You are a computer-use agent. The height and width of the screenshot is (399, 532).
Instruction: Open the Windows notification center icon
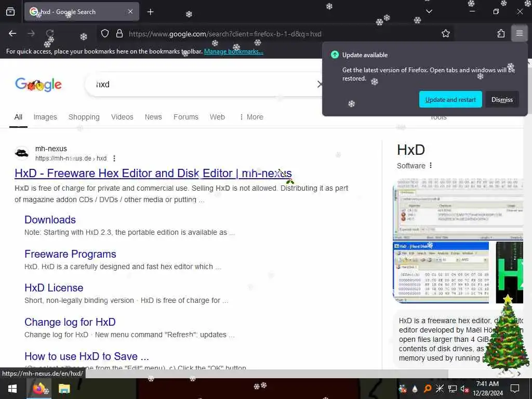(515, 389)
